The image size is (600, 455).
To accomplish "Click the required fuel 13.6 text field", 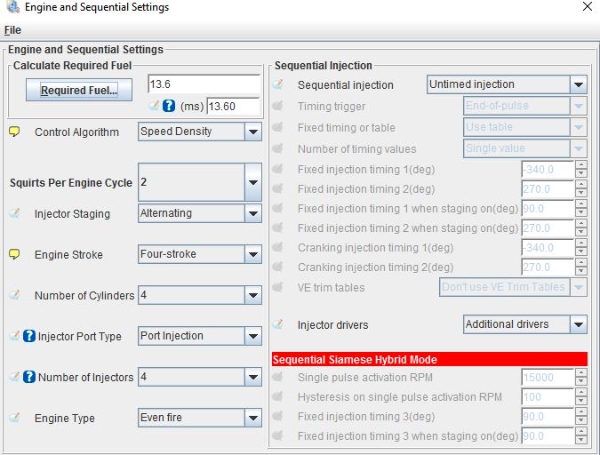I will pyautogui.click(x=203, y=85).
